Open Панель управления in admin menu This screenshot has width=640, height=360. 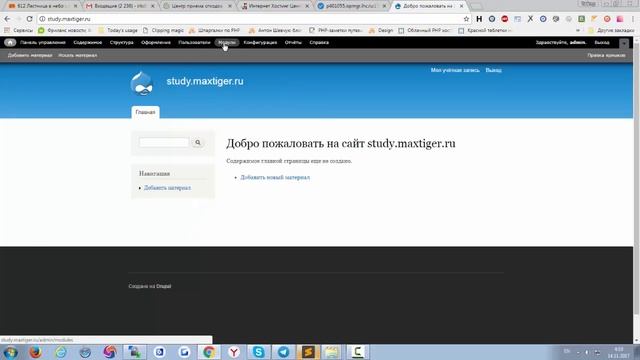(43, 42)
